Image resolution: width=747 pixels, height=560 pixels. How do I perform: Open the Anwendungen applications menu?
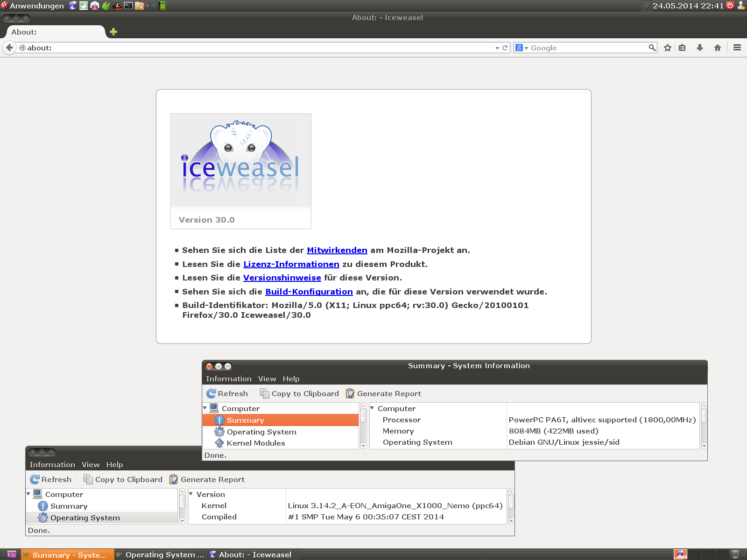33,6
